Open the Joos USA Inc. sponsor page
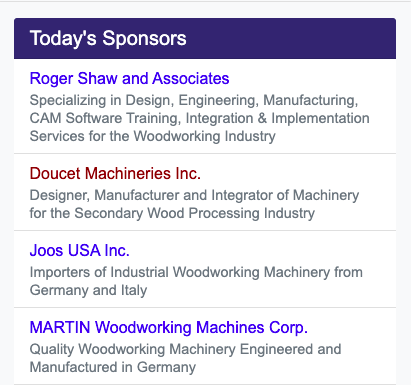Image resolution: width=411 pixels, height=385 pixels. (79, 250)
